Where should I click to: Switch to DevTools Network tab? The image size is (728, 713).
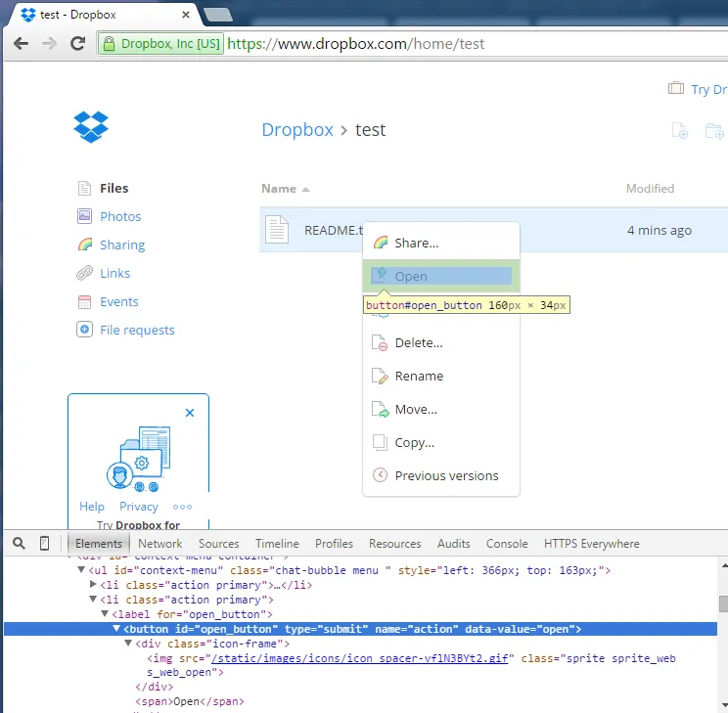(x=160, y=544)
